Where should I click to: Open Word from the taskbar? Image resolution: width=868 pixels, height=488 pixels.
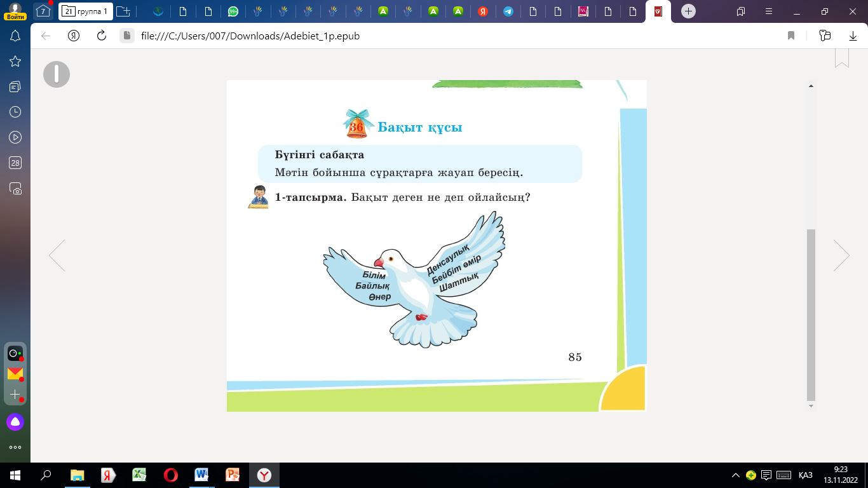coord(201,475)
